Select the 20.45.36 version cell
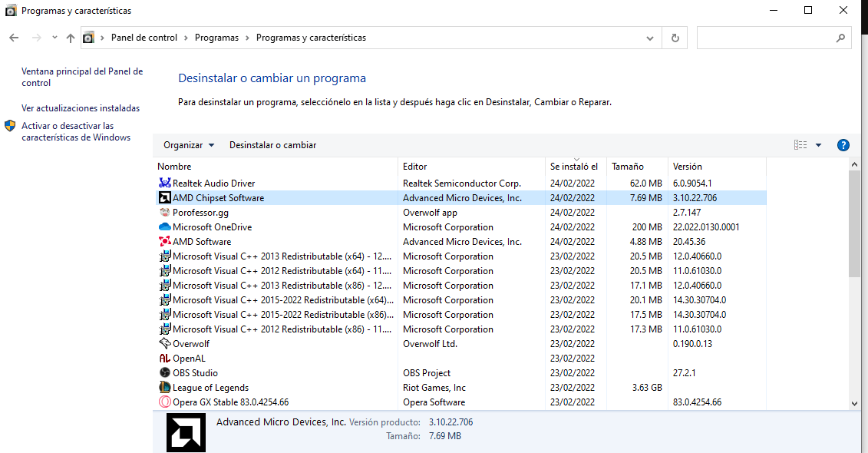 (x=689, y=241)
